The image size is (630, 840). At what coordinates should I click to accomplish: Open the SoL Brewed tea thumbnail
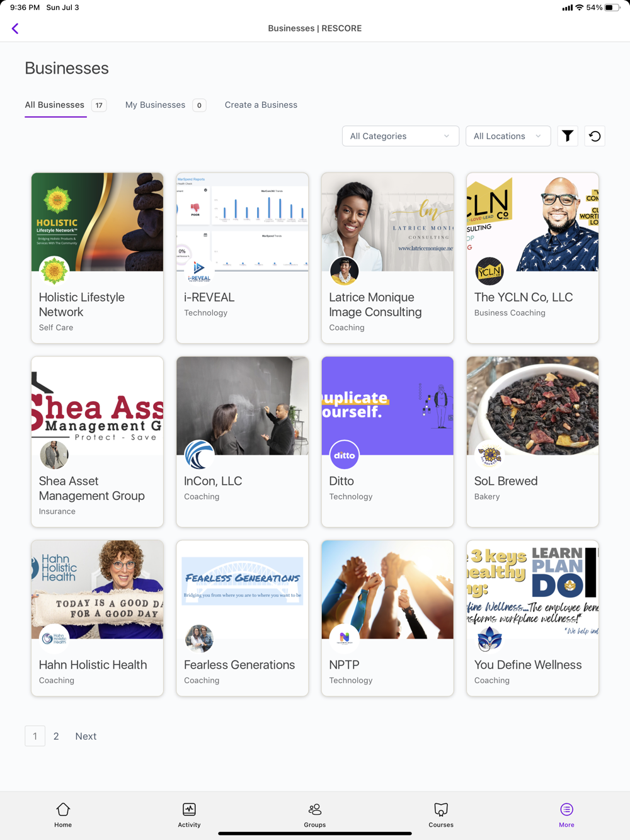532,406
